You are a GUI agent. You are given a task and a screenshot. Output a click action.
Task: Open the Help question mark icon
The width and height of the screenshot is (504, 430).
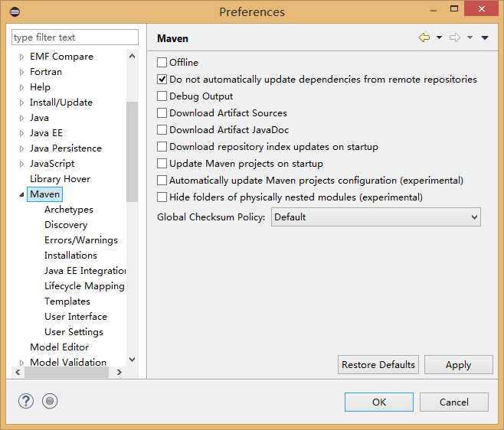[26, 401]
